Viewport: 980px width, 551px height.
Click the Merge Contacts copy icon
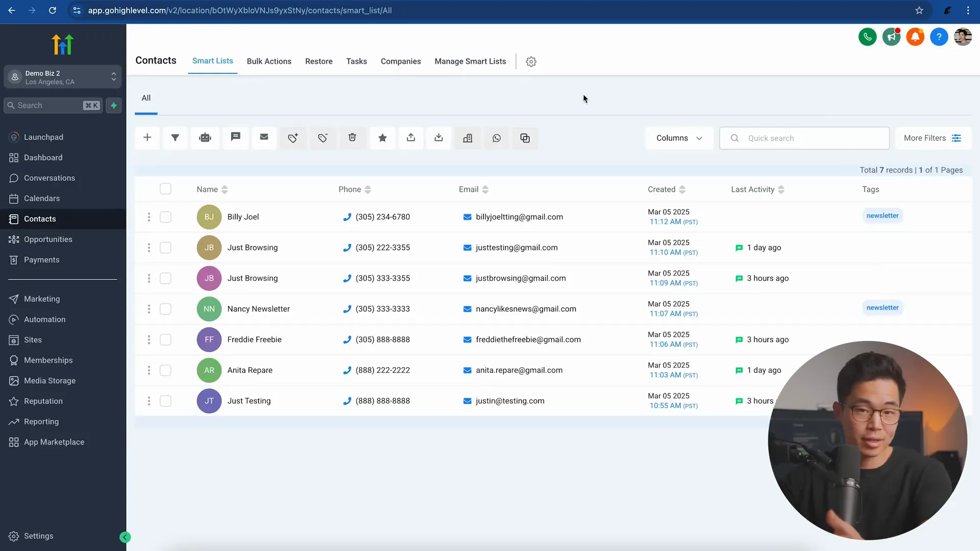pos(525,138)
